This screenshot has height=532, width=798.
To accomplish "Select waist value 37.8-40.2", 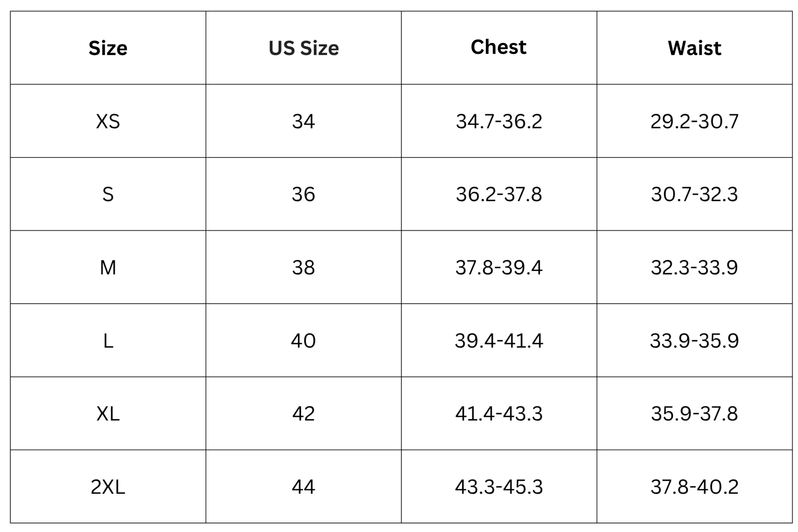I will coord(695,487).
